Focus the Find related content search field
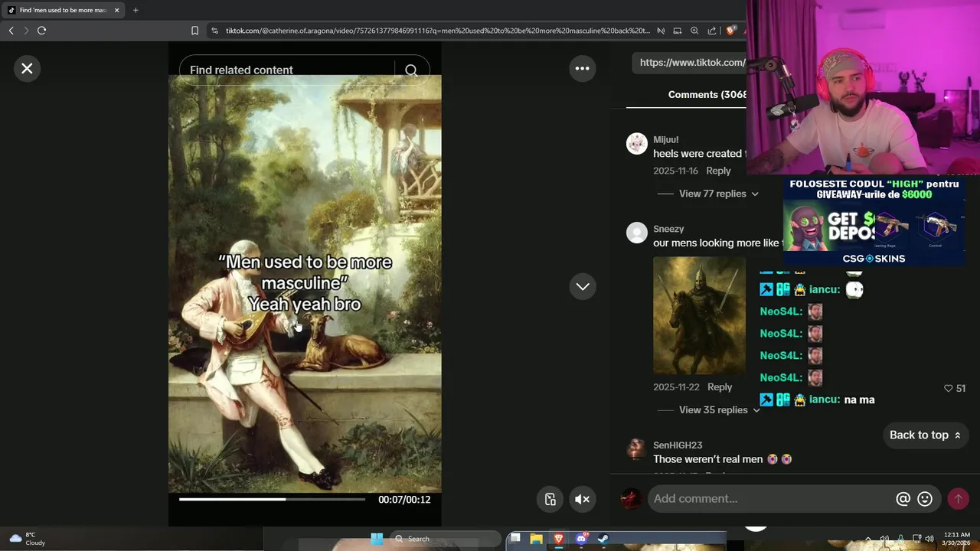Viewport: 980px width, 551px height. (287, 70)
